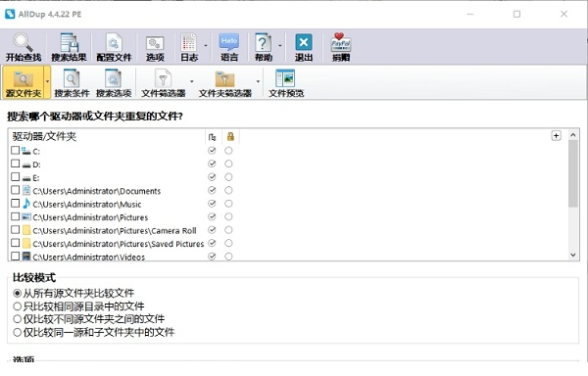Check the Documents folder checkbox
588x376 pixels.
pos(15,190)
